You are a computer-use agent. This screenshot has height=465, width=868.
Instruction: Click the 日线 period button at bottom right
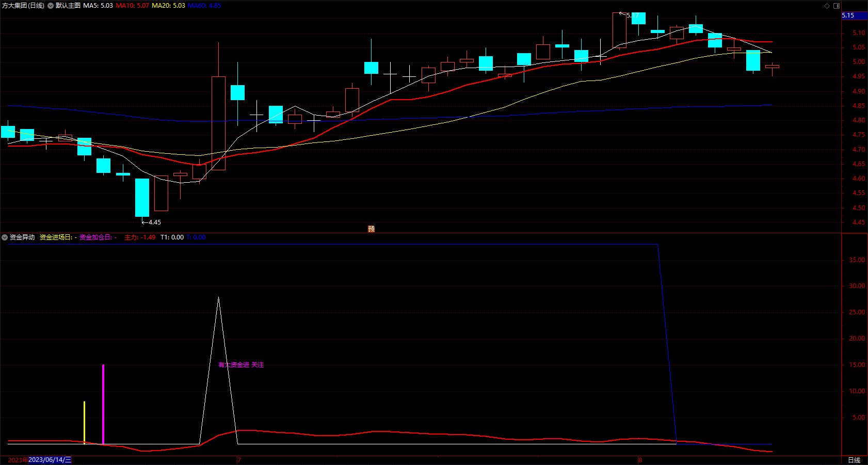click(854, 460)
